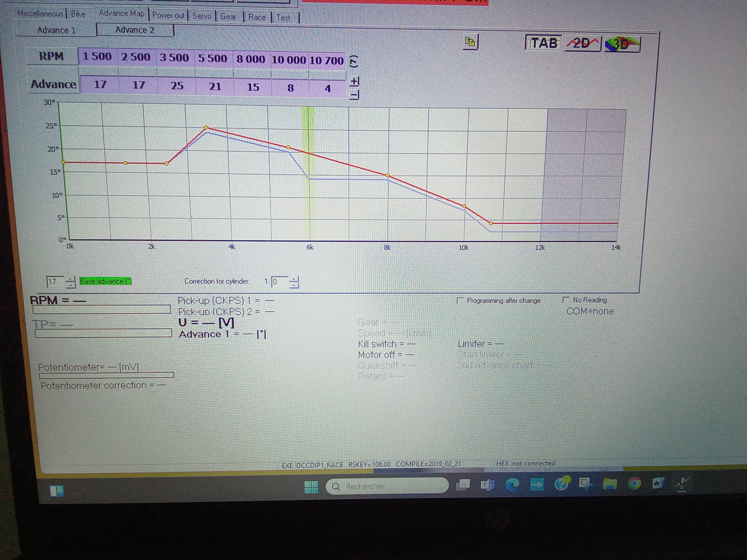Screen dimensions: 747x560
Task: Decrease the base advance value stepper
Action: [x=70, y=285]
